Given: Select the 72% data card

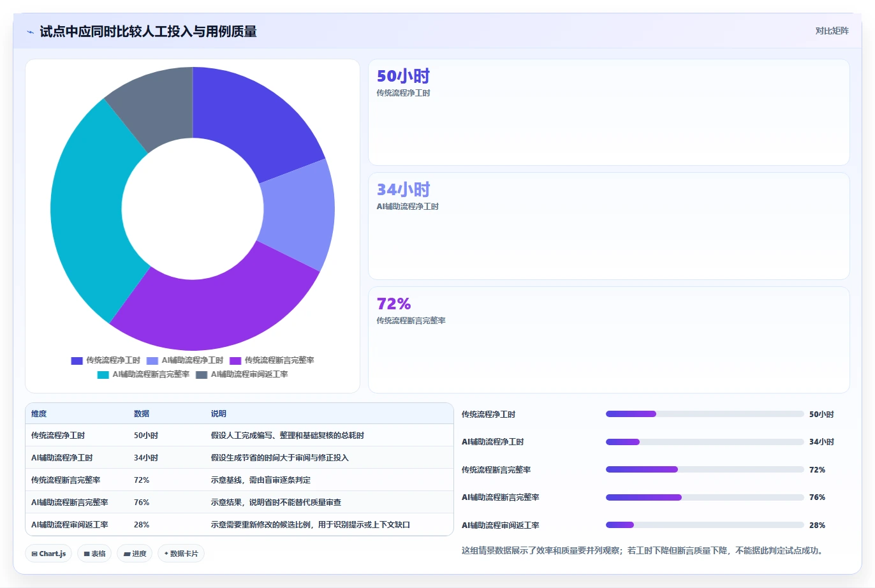Looking at the screenshot, I should click(609, 340).
